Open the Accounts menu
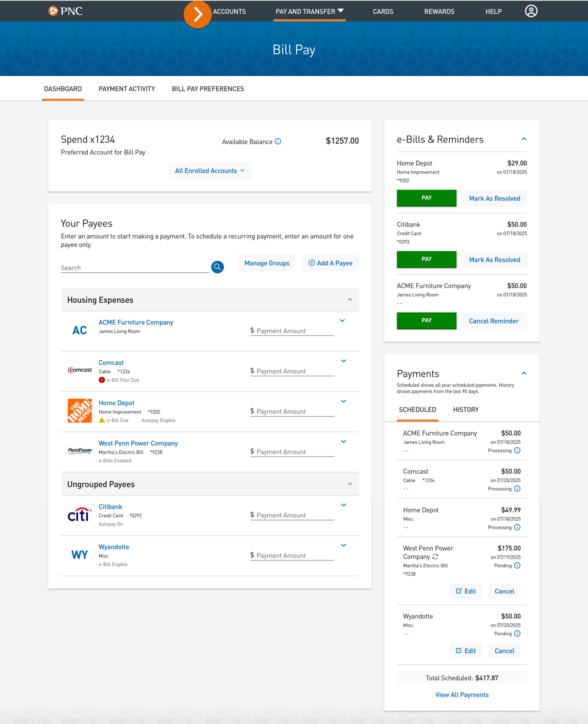 pos(229,11)
